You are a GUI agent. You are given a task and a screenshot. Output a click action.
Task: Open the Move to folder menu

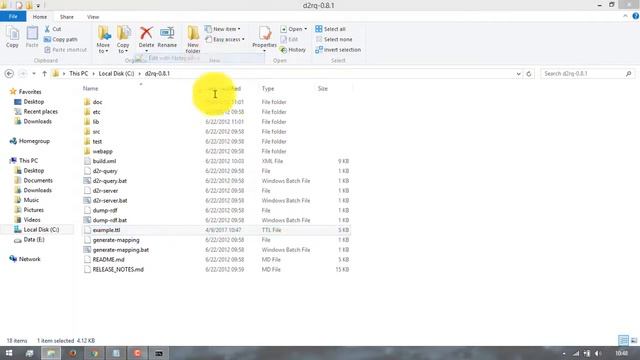point(103,39)
